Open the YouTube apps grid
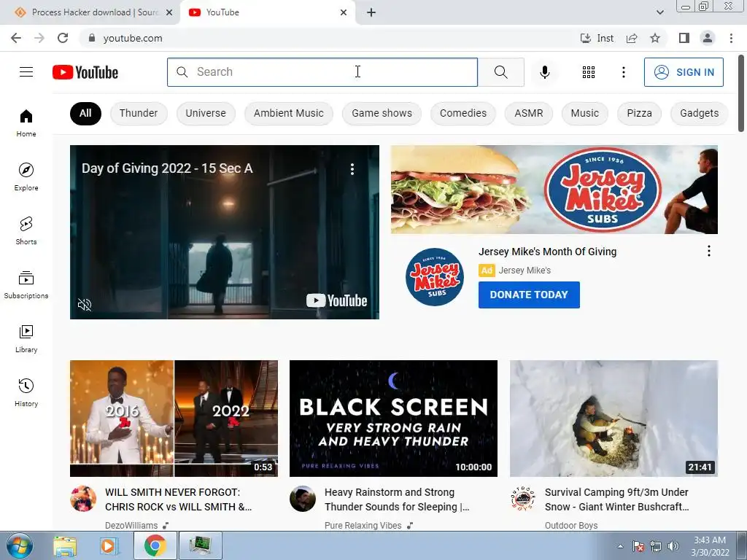 click(589, 72)
